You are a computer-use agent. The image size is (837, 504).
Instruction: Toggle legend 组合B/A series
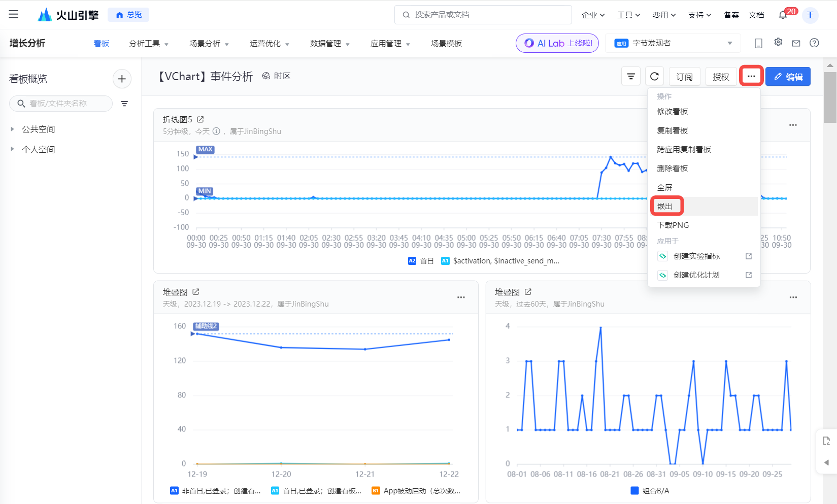coord(650,491)
